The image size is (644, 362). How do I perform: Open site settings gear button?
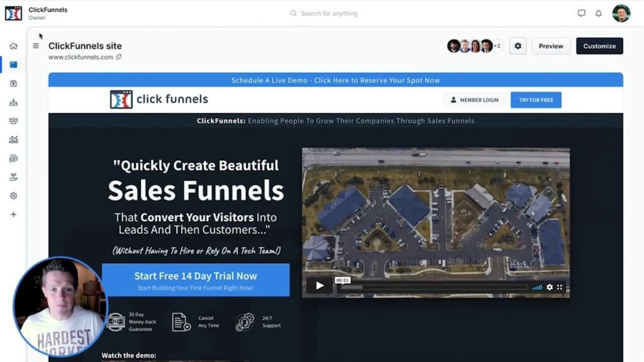(x=518, y=46)
